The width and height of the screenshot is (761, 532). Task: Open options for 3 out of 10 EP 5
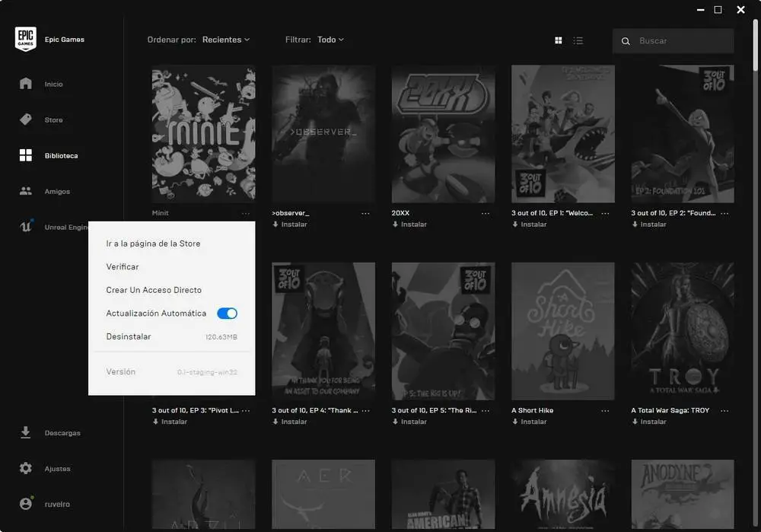[486, 411]
